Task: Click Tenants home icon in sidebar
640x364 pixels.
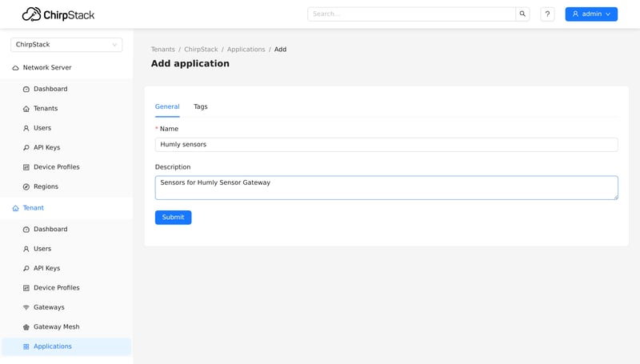Action: point(26,109)
